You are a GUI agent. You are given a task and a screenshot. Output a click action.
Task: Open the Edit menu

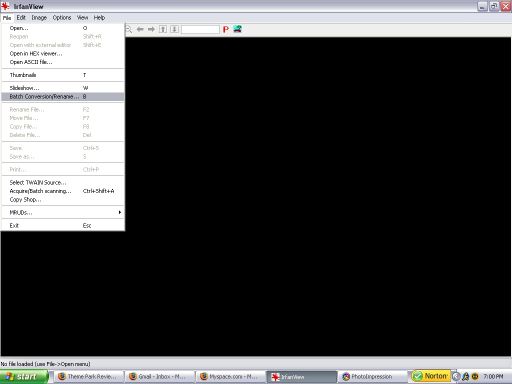point(21,18)
